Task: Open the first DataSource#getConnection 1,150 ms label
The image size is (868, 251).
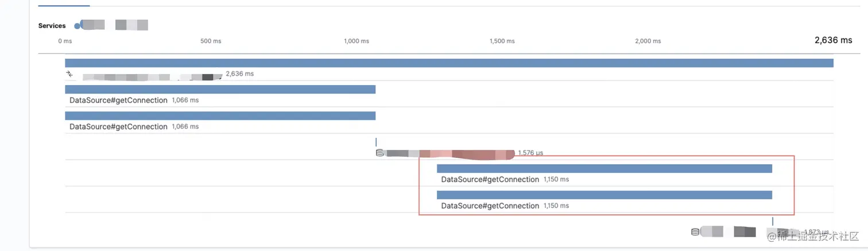Action: pos(490,180)
